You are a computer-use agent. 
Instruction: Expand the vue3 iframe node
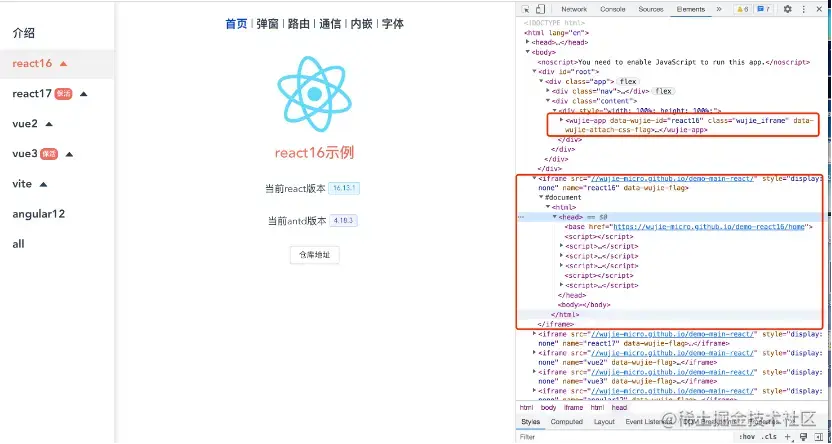pos(535,372)
